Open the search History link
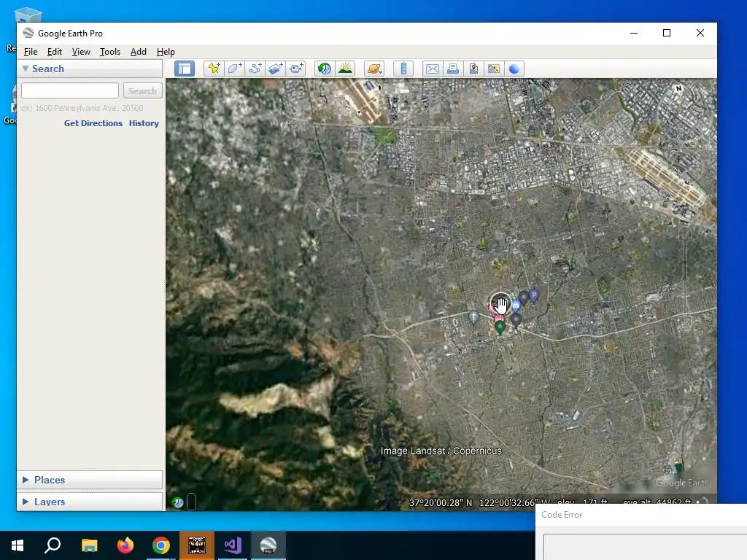The image size is (747, 560). click(x=144, y=122)
